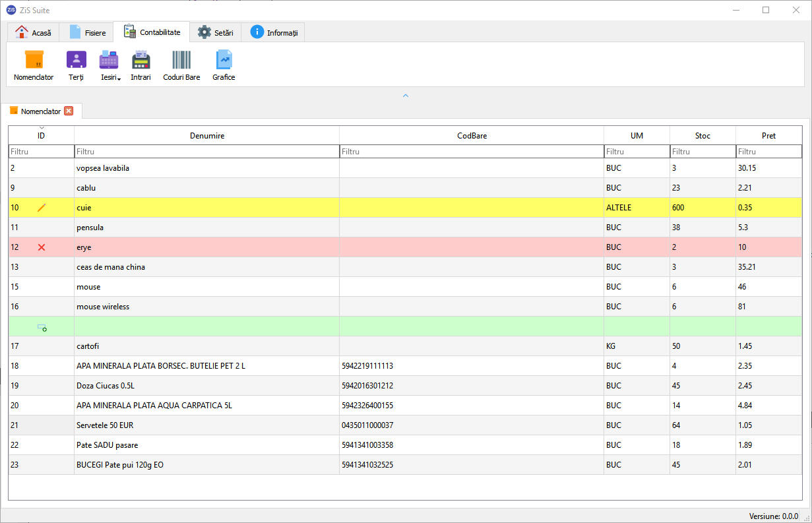The height and width of the screenshot is (523, 812).
Task: Click the Stoc column header
Action: [x=703, y=135]
